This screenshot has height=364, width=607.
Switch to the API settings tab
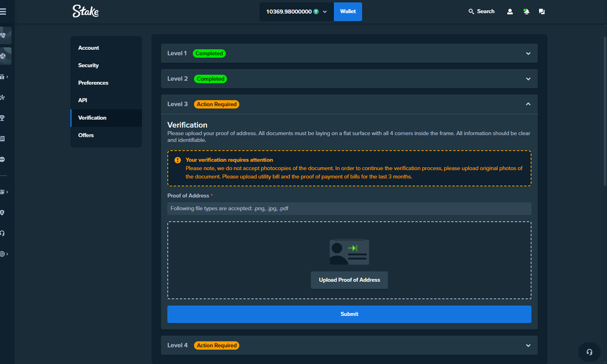[x=106, y=100]
